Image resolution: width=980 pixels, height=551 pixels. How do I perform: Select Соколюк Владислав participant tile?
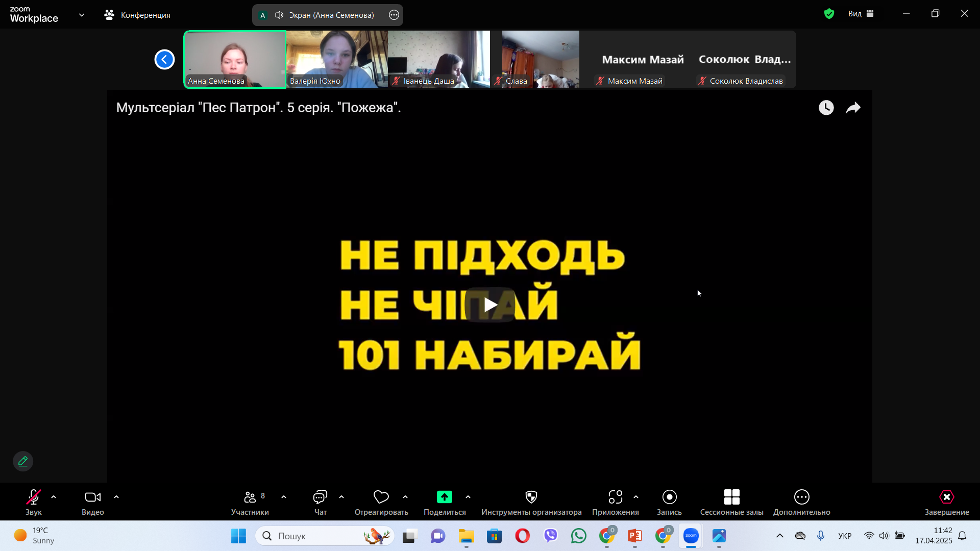point(745,59)
